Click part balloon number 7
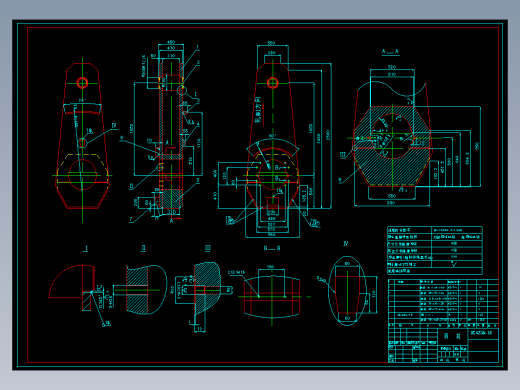The image size is (520, 390). (131, 219)
